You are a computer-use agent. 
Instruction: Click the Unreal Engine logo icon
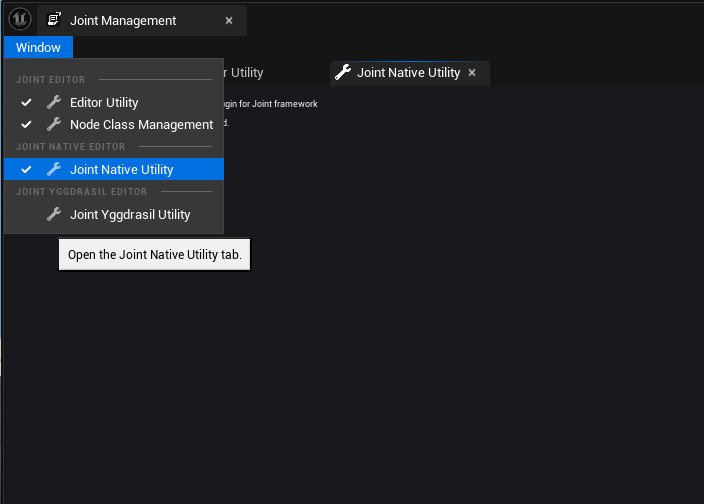(x=20, y=20)
